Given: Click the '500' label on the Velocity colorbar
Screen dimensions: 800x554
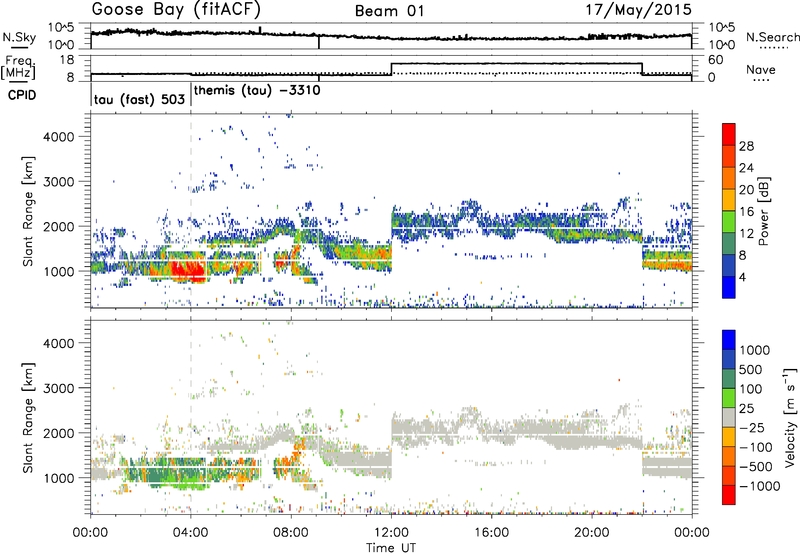Looking at the screenshot, I should pyautogui.click(x=750, y=369).
